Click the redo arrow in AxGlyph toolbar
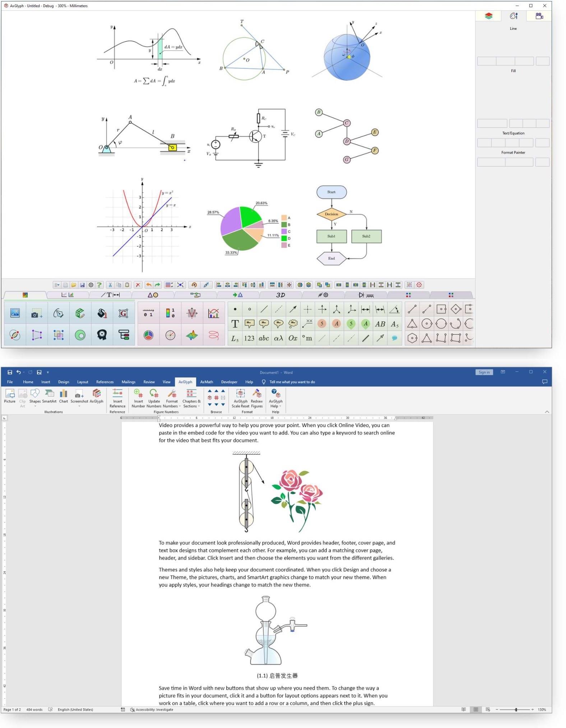566x728 pixels. pyautogui.click(x=157, y=285)
